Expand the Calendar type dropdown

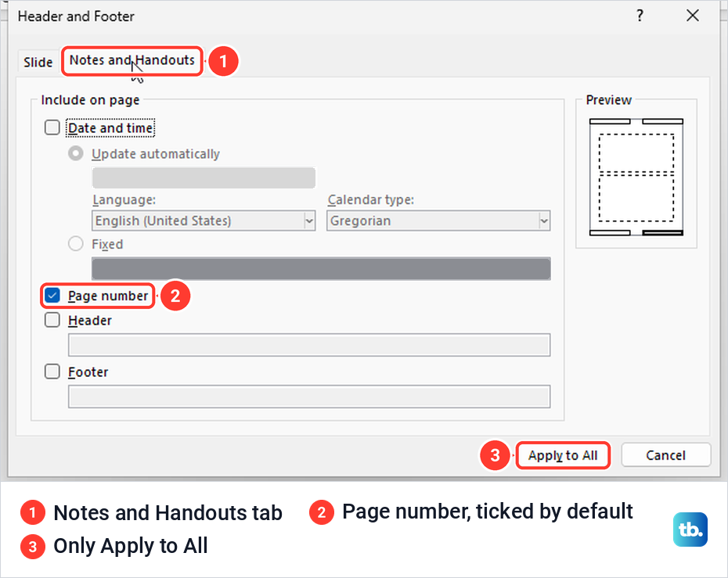(438, 221)
